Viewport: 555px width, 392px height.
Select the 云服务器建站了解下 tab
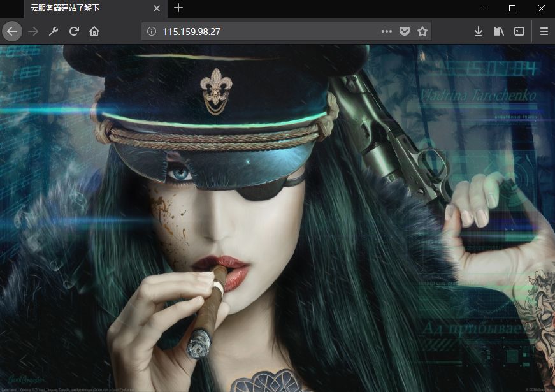(94, 8)
